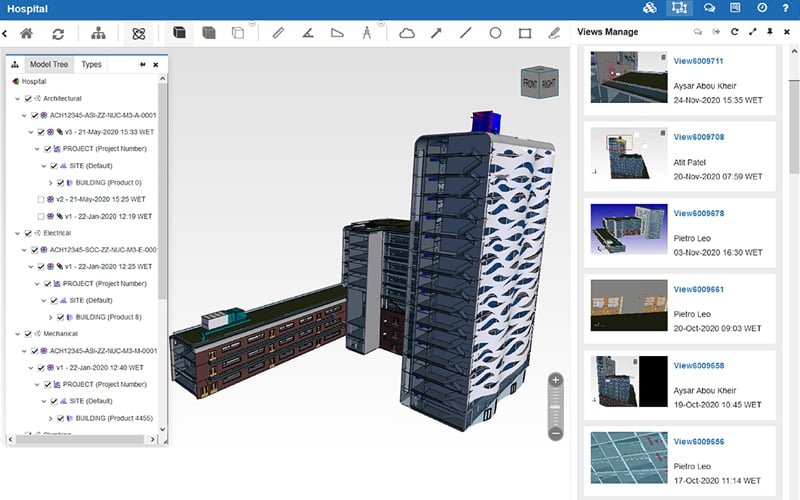Select the wireframe cube mode

[x=238, y=33]
